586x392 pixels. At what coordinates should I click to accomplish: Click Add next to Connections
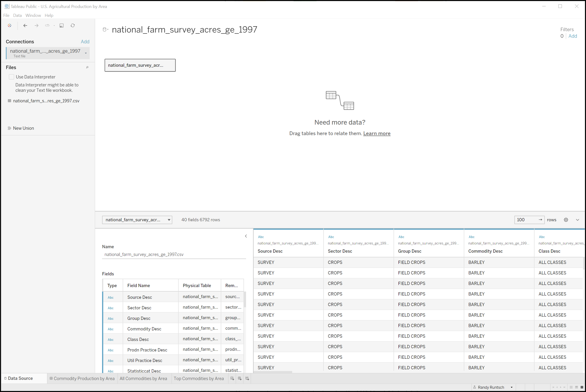(x=85, y=42)
